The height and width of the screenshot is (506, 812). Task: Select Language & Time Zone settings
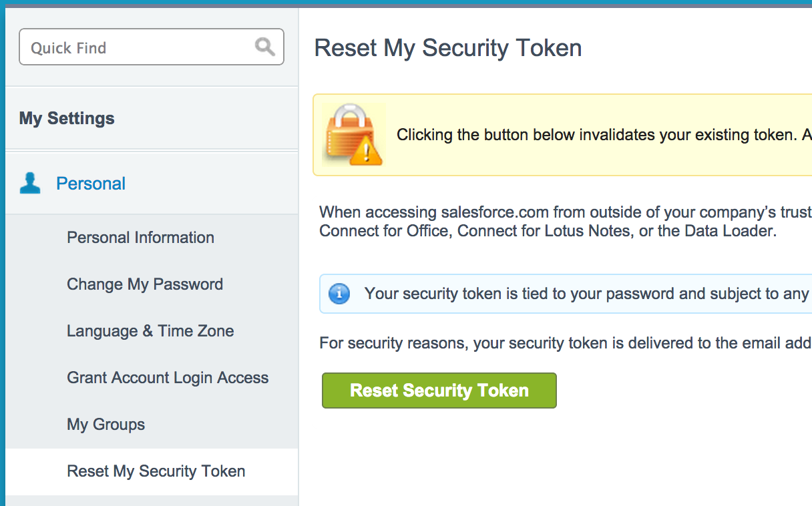150,331
